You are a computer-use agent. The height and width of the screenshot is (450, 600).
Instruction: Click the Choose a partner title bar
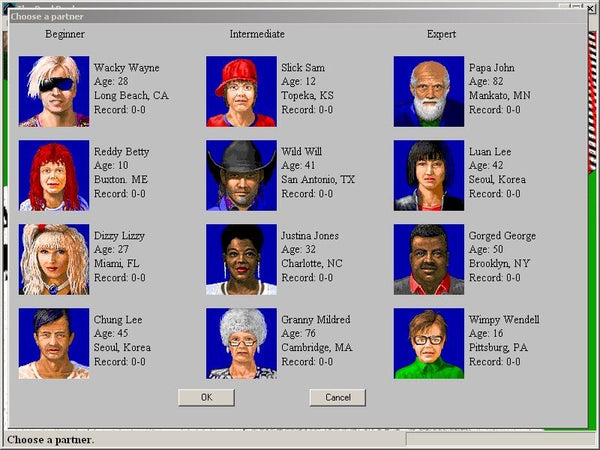(x=298, y=16)
